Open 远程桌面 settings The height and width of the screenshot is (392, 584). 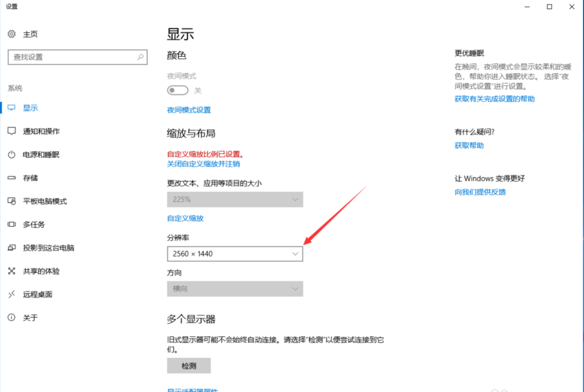tap(35, 294)
